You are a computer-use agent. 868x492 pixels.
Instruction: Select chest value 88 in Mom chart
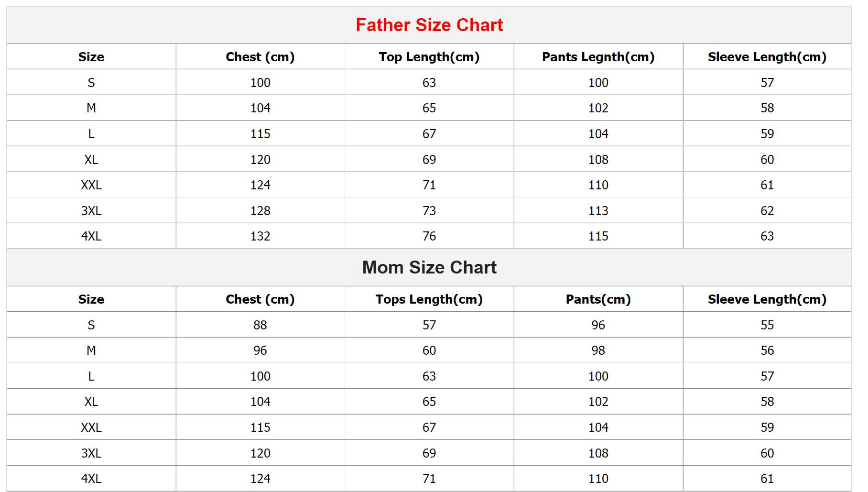tap(260, 325)
